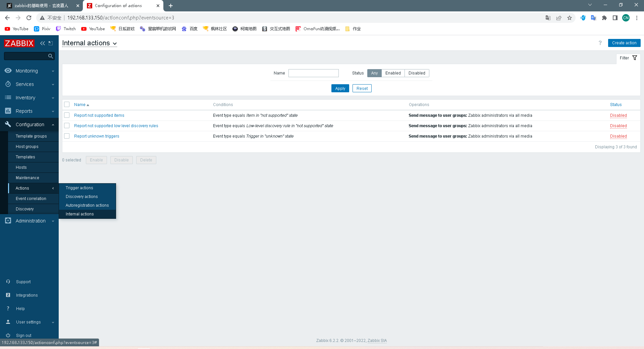Sort by Name column header
This screenshot has height=349, width=644.
(x=82, y=105)
